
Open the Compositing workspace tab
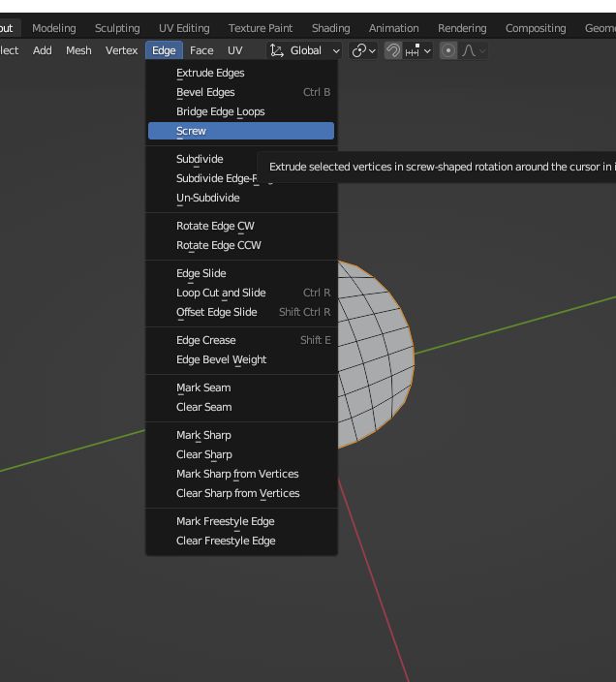tap(536, 28)
